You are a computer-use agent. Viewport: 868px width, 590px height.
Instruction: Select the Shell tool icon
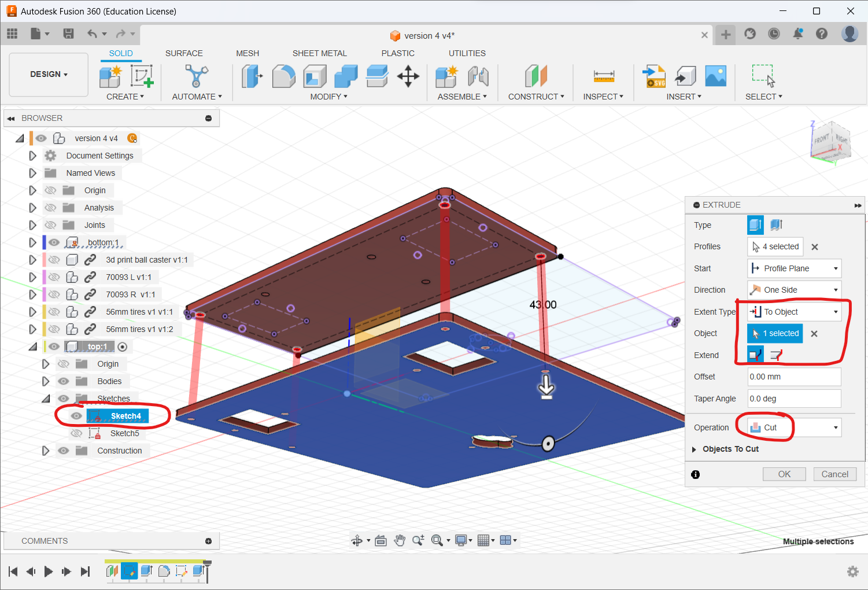[315, 76]
